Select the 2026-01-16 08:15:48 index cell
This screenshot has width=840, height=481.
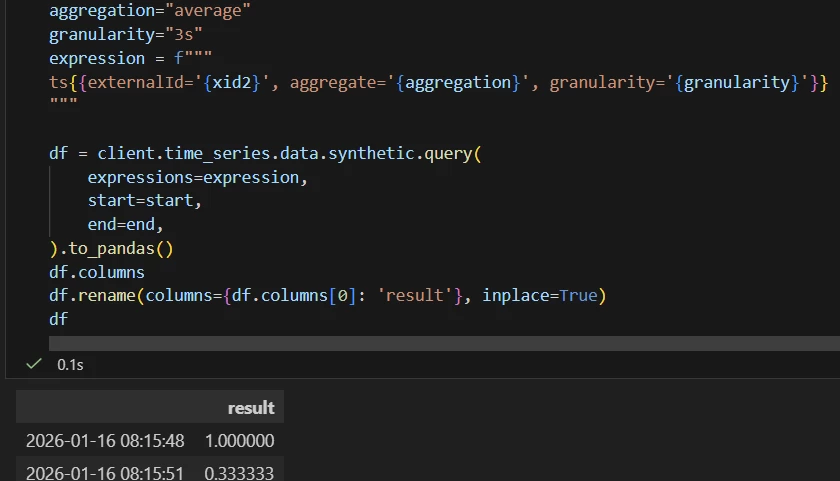pyautogui.click(x=105, y=441)
